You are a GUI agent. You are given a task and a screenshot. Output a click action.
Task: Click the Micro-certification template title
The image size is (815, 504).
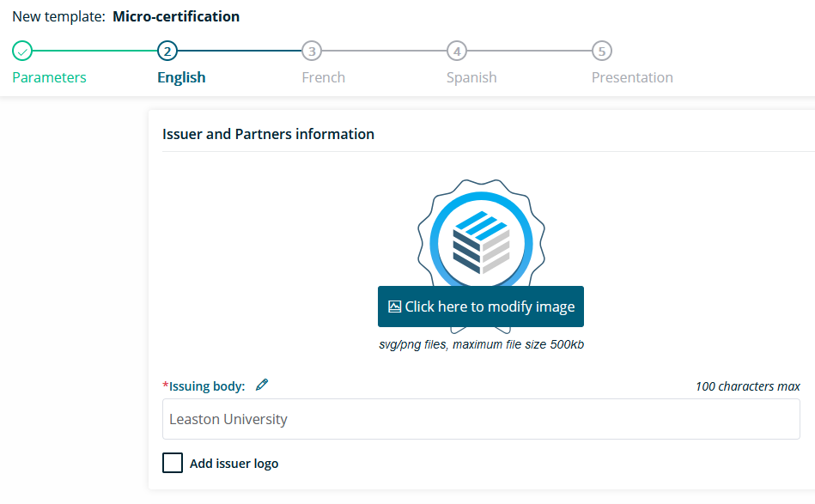click(176, 16)
